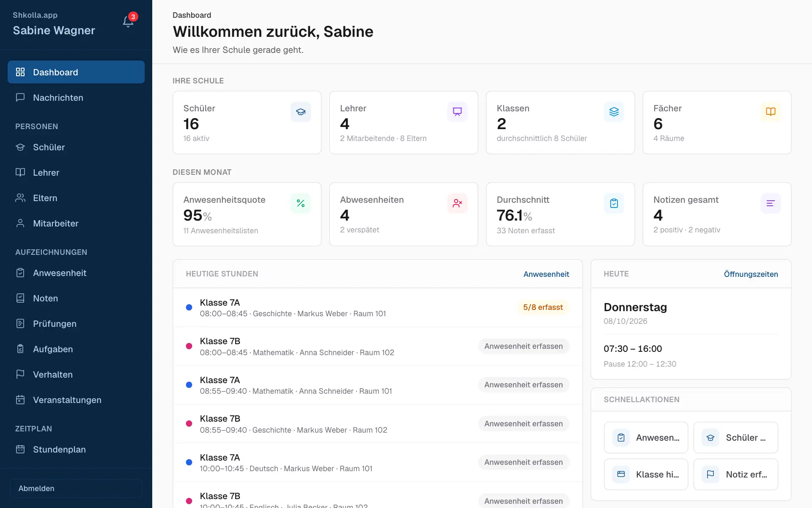The width and height of the screenshot is (812, 508).
Task: Click the Notizen gesamt lines icon
Action: pos(771,203)
